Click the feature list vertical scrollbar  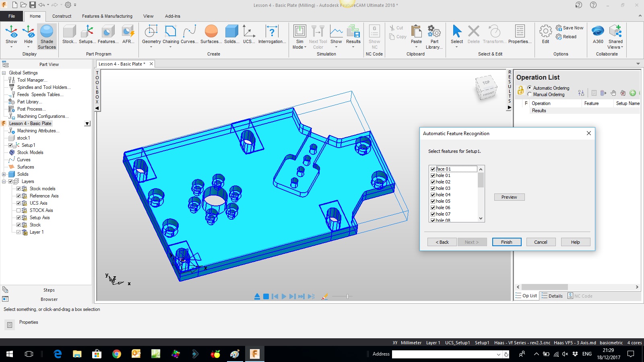tap(481, 194)
